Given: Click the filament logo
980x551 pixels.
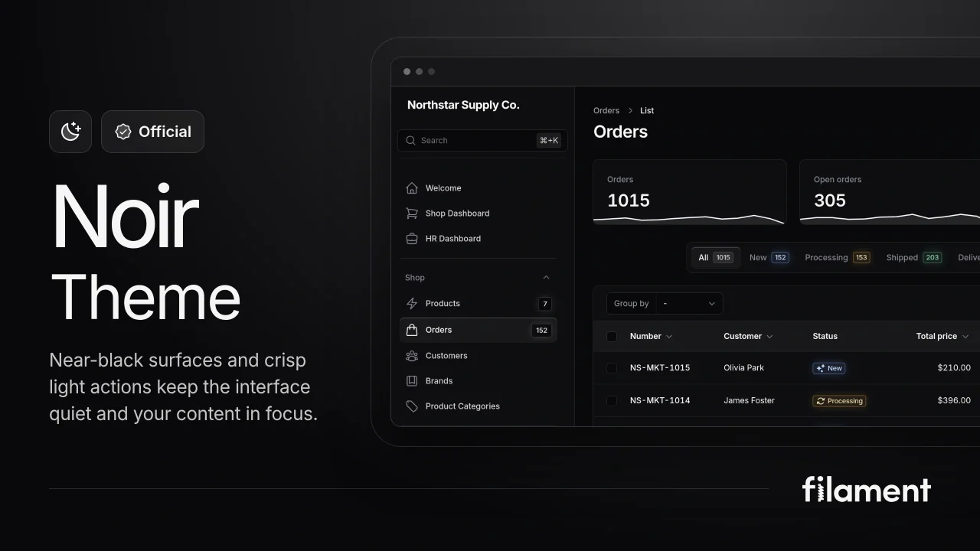Looking at the screenshot, I should [867, 489].
